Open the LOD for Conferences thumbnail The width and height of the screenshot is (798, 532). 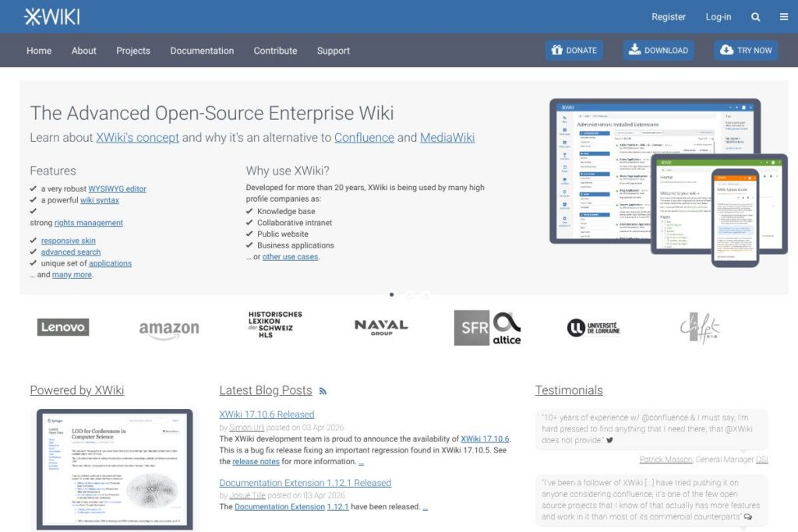pos(115,470)
